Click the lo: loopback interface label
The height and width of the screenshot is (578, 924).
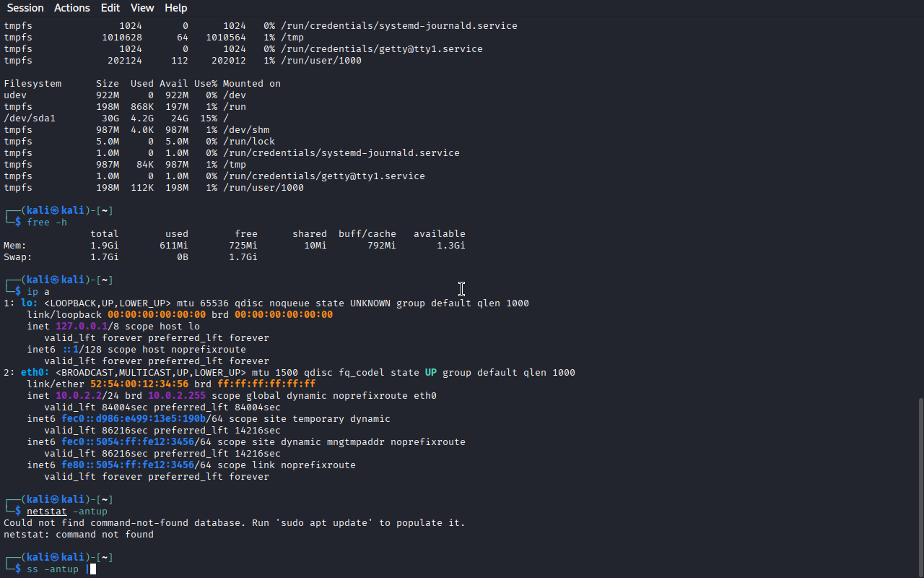(x=30, y=303)
